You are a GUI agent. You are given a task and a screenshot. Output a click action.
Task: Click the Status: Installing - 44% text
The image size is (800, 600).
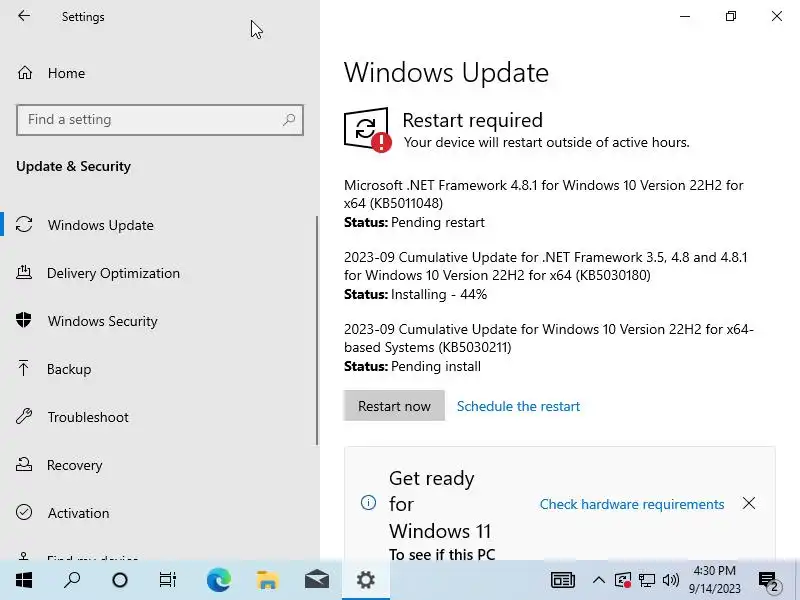pyautogui.click(x=415, y=294)
